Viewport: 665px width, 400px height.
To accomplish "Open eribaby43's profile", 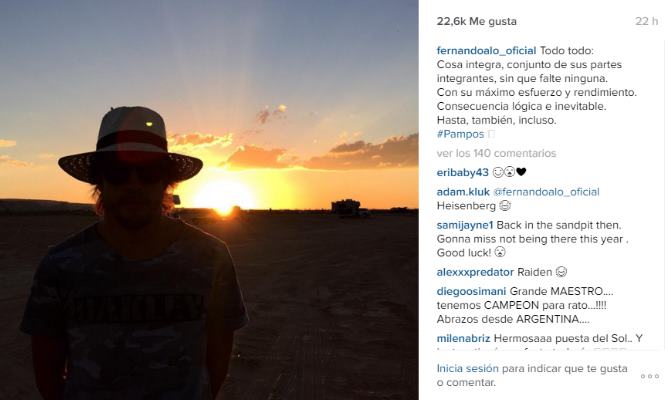I will coord(462,172).
